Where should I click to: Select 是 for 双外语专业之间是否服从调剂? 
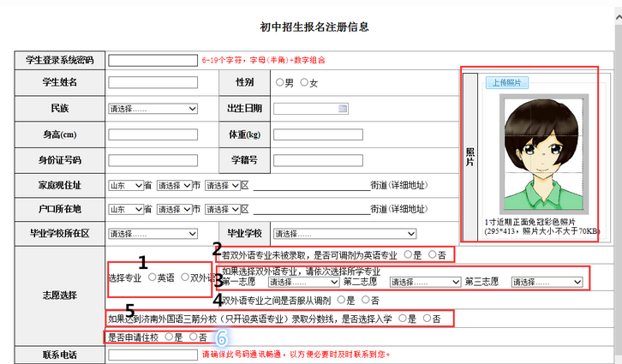click(341, 300)
